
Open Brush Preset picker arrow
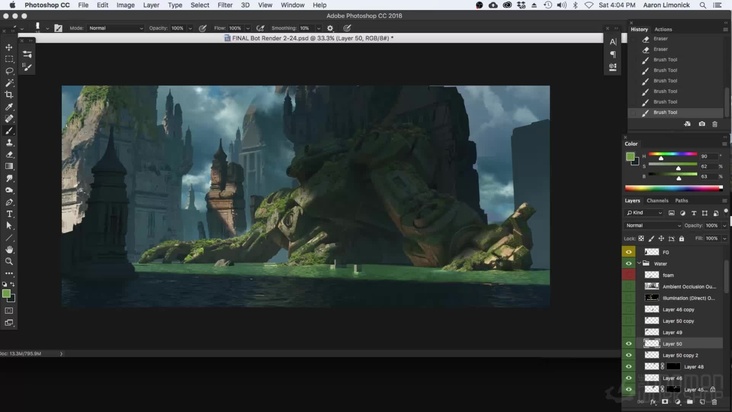[47, 28]
